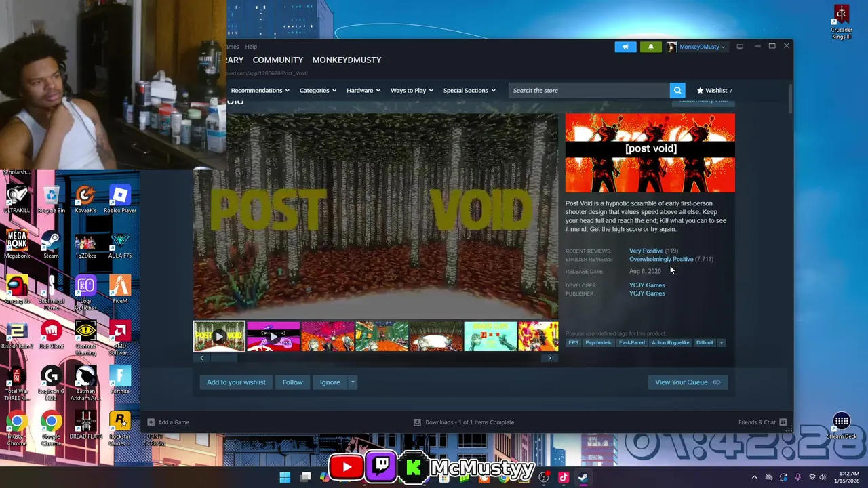Viewport: 868px width, 488px height.
Task: Open the Very Positive recent reviews link
Action: [x=646, y=251]
